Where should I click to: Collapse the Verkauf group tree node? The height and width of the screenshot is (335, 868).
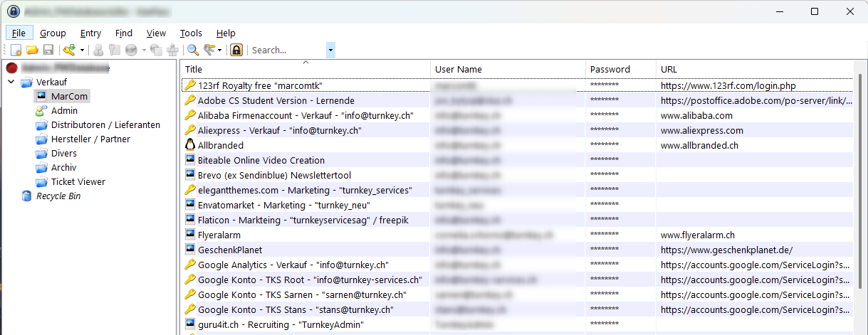coord(11,83)
